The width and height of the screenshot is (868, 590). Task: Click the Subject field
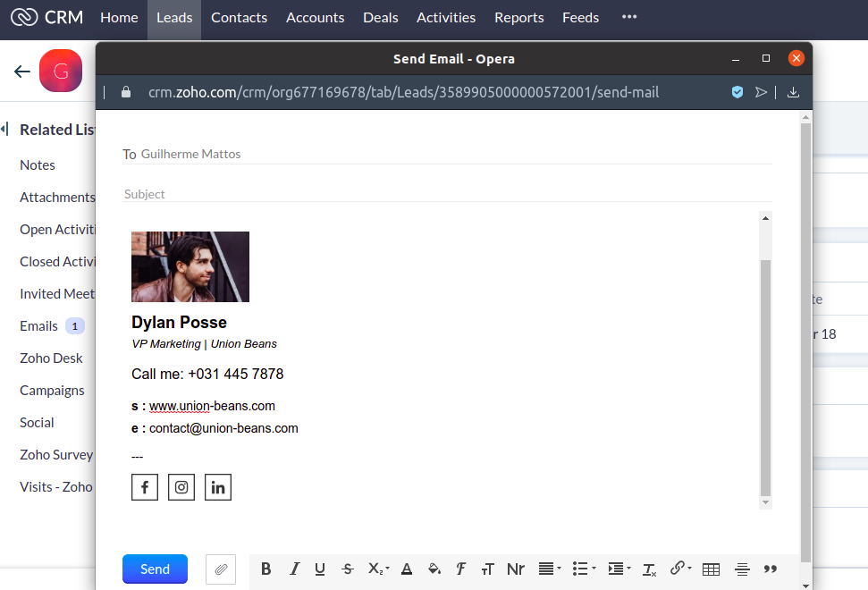[x=447, y=194]
